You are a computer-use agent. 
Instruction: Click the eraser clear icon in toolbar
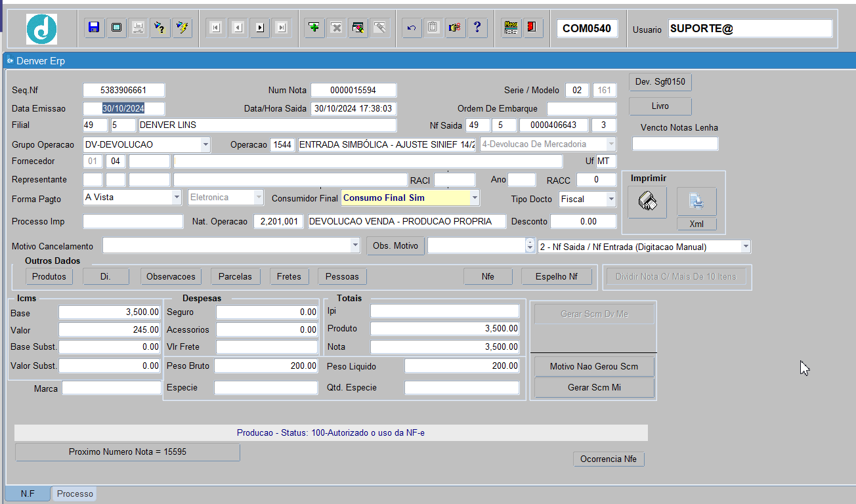point(379,28)
